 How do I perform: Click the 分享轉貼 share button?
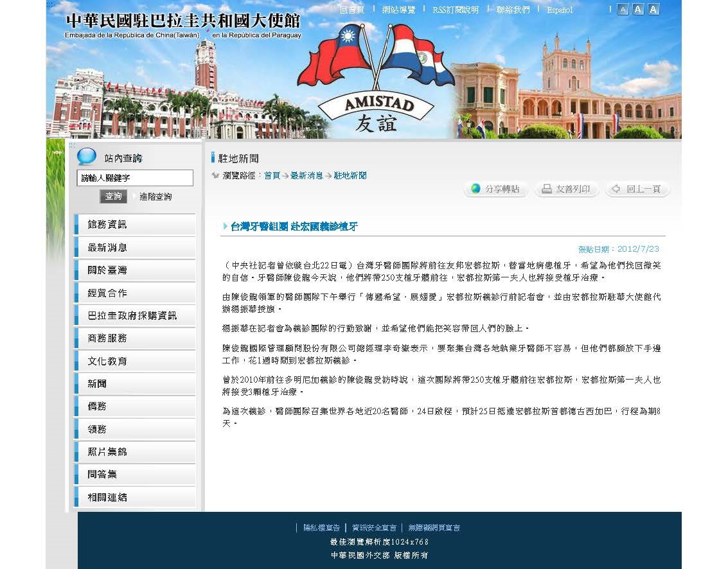click(495, 189)
